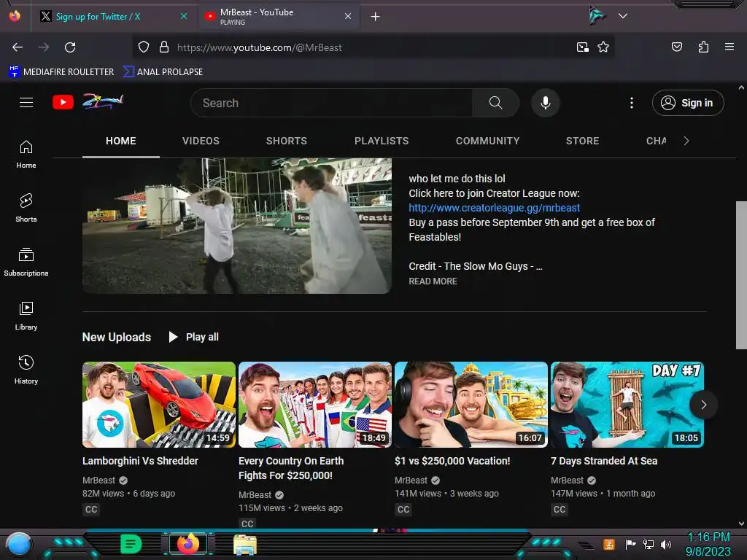Click the taskbar clock and date
The width and height of the screenshot is (747, 560).
708,544
